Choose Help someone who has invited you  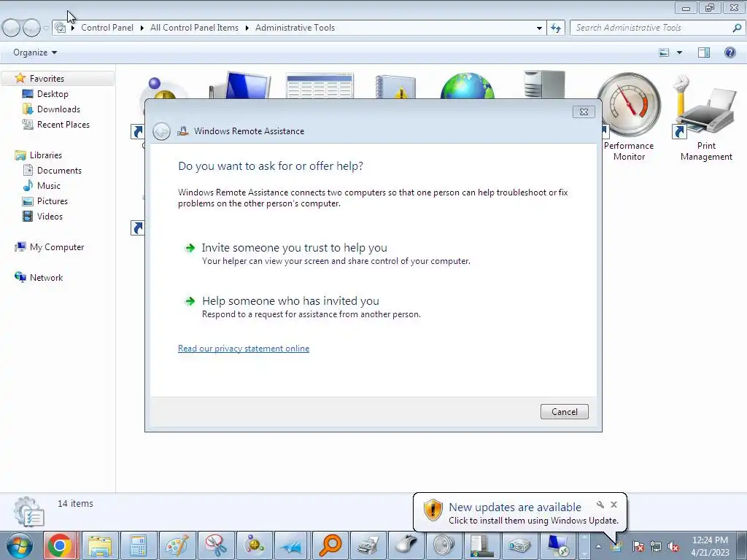click(290, 301)
